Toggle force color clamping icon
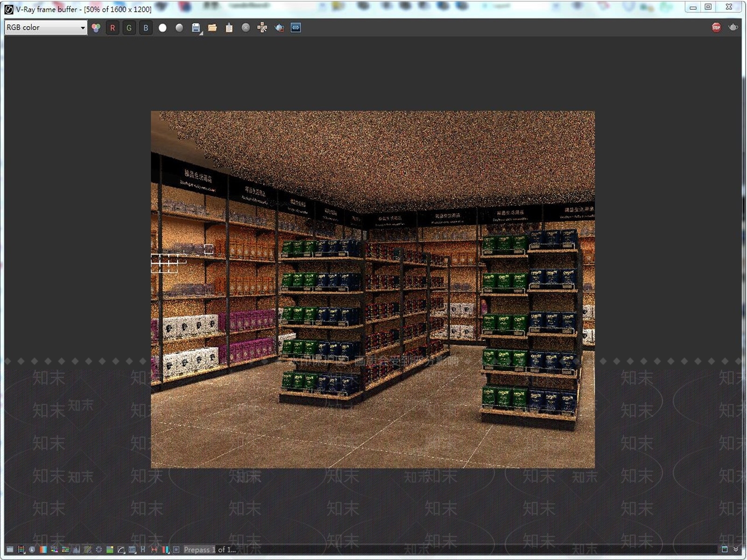This screenshot has height=560, width=747. (21, 549)
